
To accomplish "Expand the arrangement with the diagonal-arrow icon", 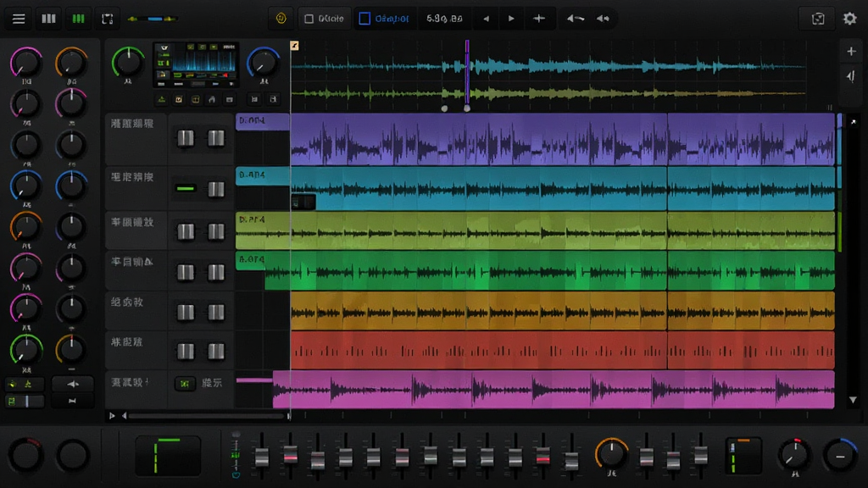I will point(853,122).
